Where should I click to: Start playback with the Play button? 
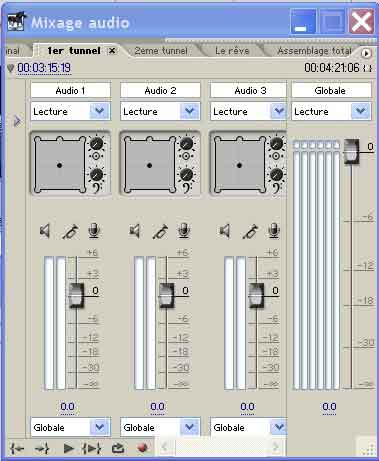[x=68, y=448]
